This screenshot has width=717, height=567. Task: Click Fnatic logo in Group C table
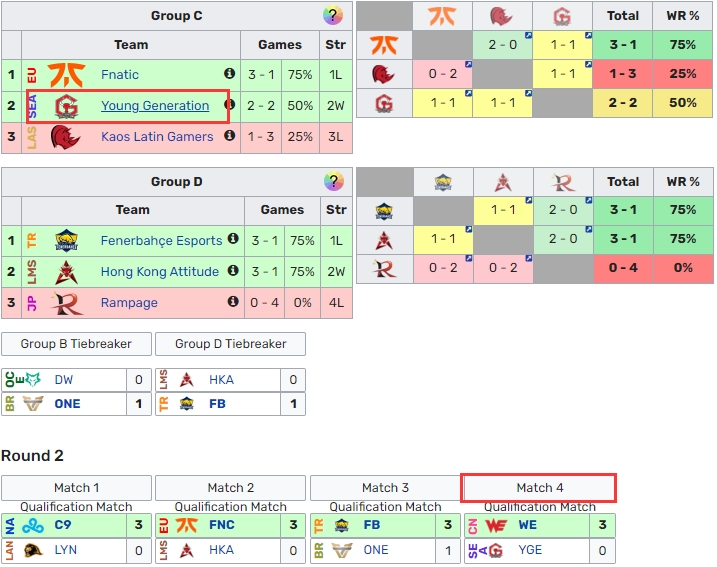click(66, 75)
